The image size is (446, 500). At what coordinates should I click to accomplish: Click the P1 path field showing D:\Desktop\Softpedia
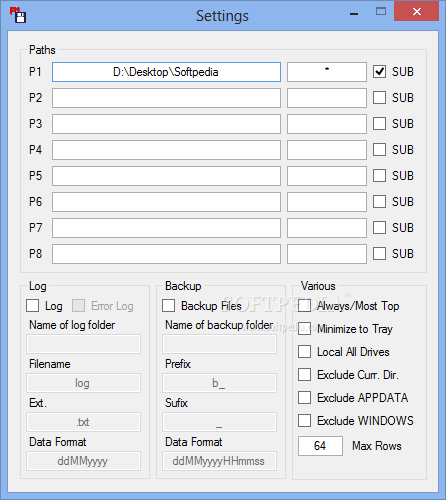pos(166,72)
